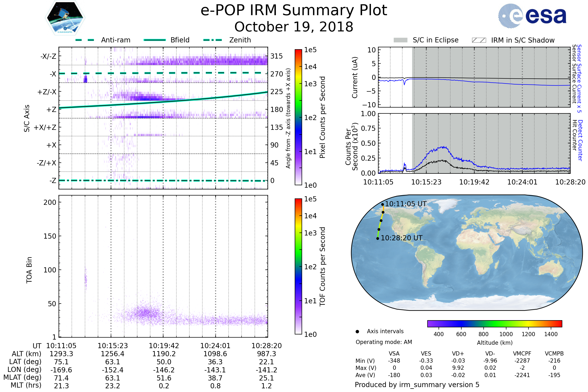Screen dimensions: 588x392
Task: Click the Zenith dash-dot legend line
Action: point(212,40)
